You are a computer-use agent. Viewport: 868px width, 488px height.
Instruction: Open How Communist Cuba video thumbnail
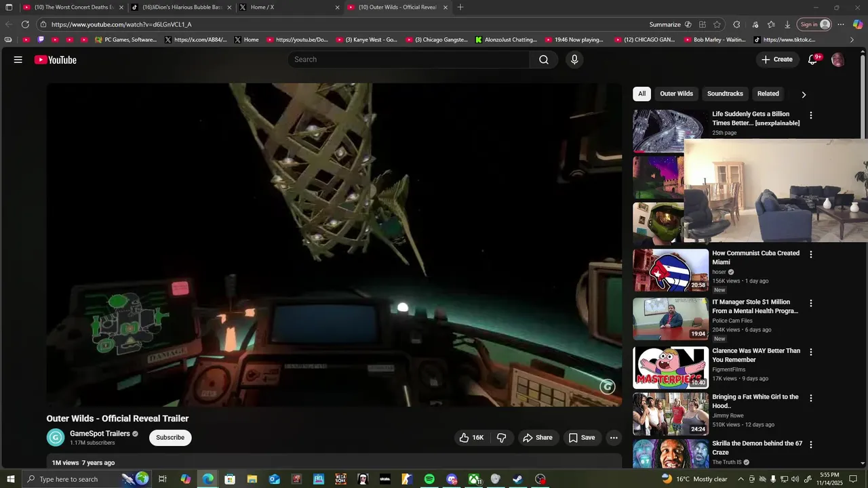click(x=671, y=270)
